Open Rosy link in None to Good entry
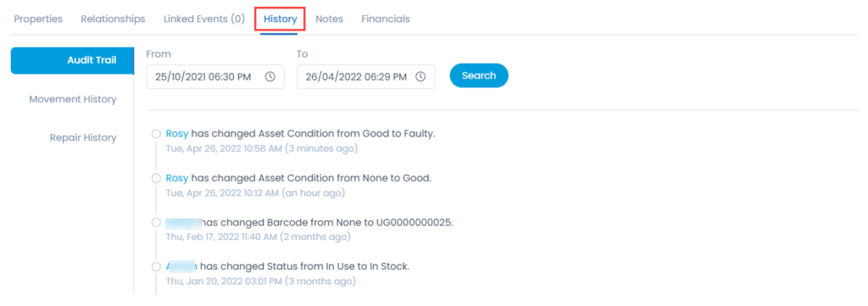 tap(177, 178)
